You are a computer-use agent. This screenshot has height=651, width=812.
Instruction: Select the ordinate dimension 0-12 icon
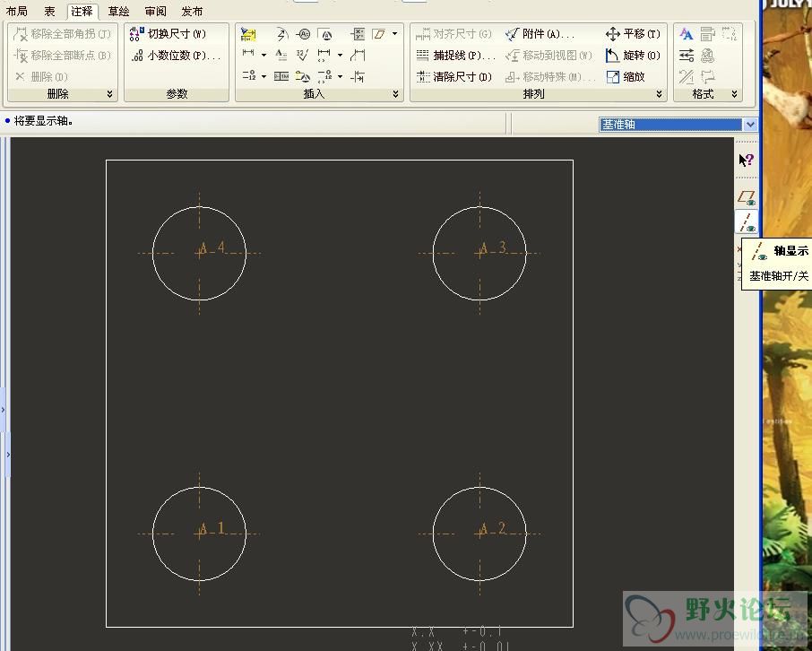(249, 75)
